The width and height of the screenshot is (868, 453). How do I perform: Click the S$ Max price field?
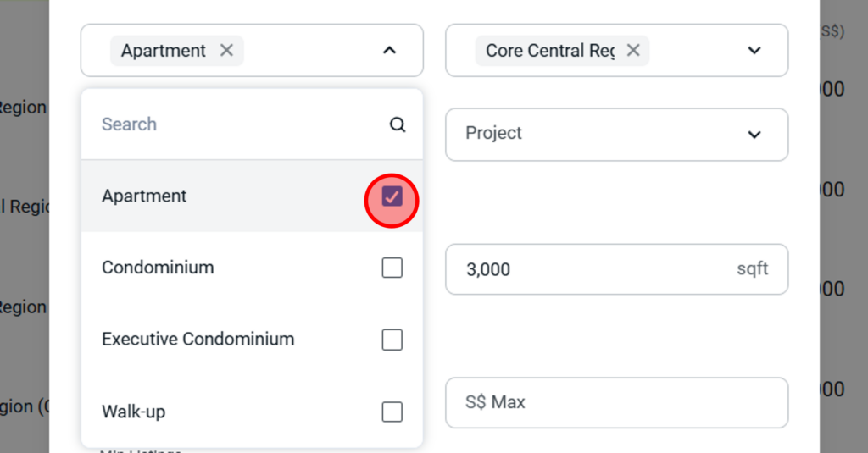point(616,402)
